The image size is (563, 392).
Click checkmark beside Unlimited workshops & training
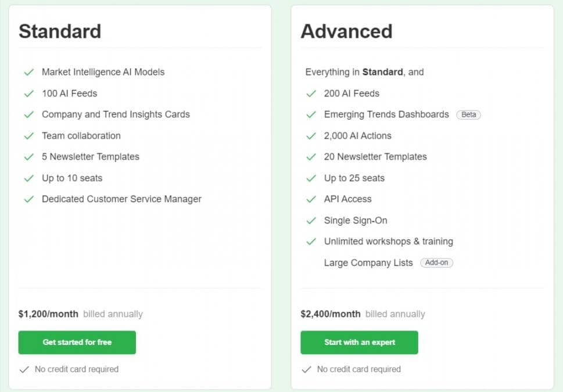[x=311, y=242]
